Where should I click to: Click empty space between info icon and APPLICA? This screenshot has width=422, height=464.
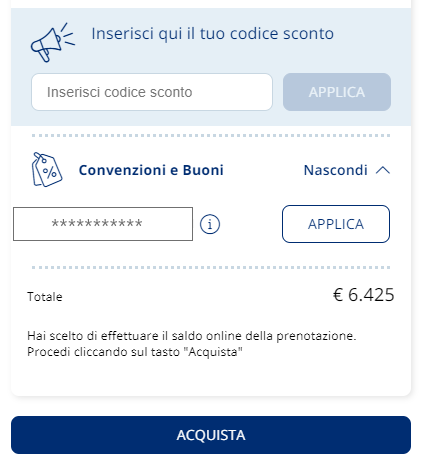251,224
